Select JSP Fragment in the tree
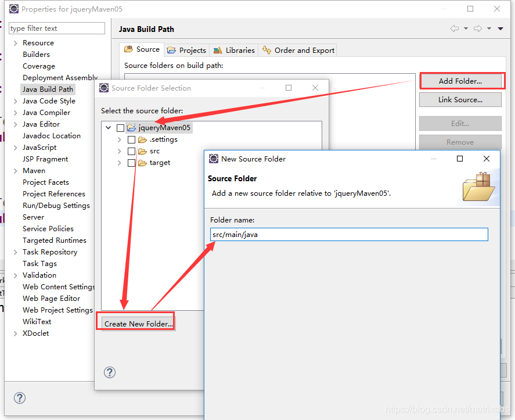This screenshot has width=515, height=420. 45,159
